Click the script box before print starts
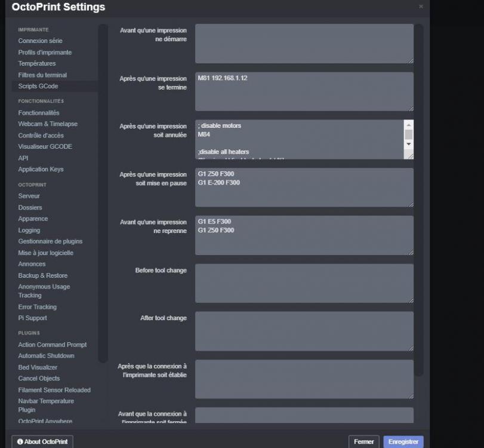 pyautogui.click(x=304, y=44)
